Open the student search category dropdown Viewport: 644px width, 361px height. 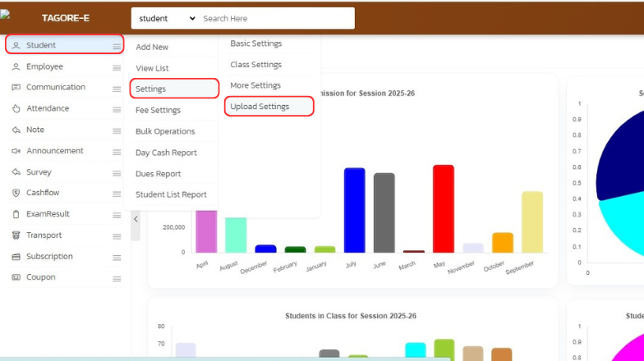tap(167, 18)
